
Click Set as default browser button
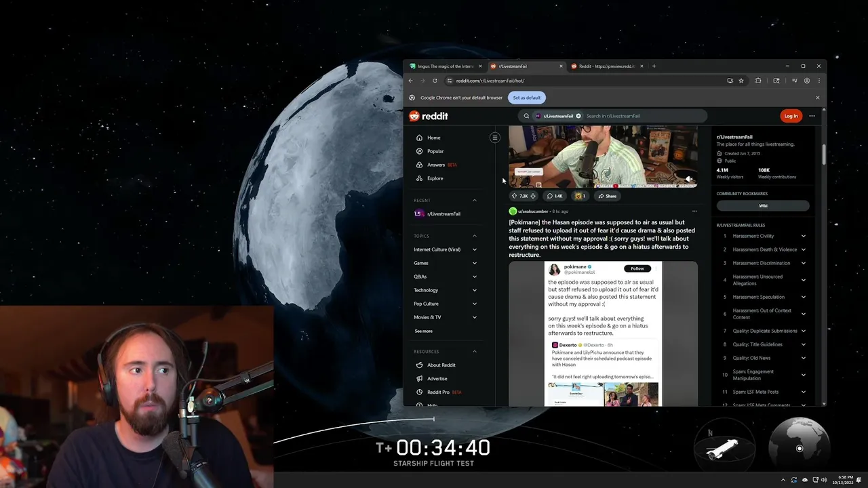coord(527,98)
